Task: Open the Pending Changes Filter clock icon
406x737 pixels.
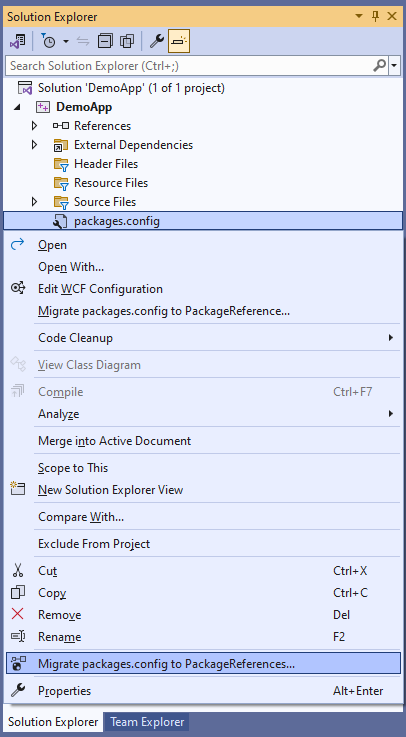Action: point(48,41)
